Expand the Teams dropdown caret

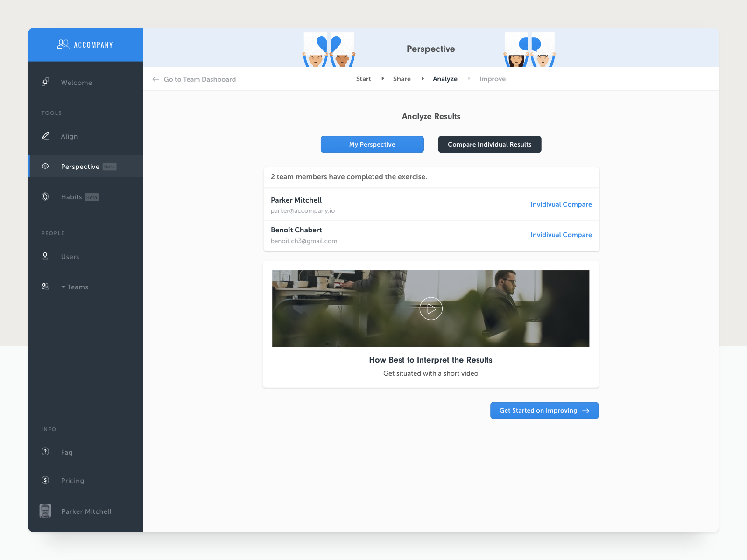(x=63, y=287)
